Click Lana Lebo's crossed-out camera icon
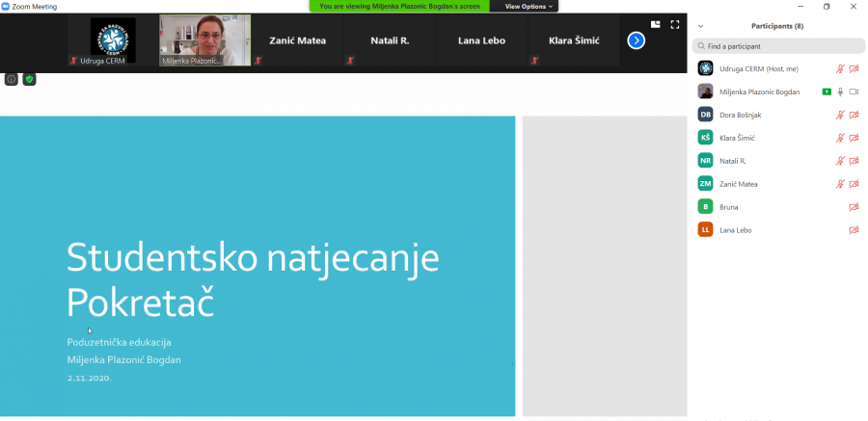The image size is (868, 421). point(854,230)
